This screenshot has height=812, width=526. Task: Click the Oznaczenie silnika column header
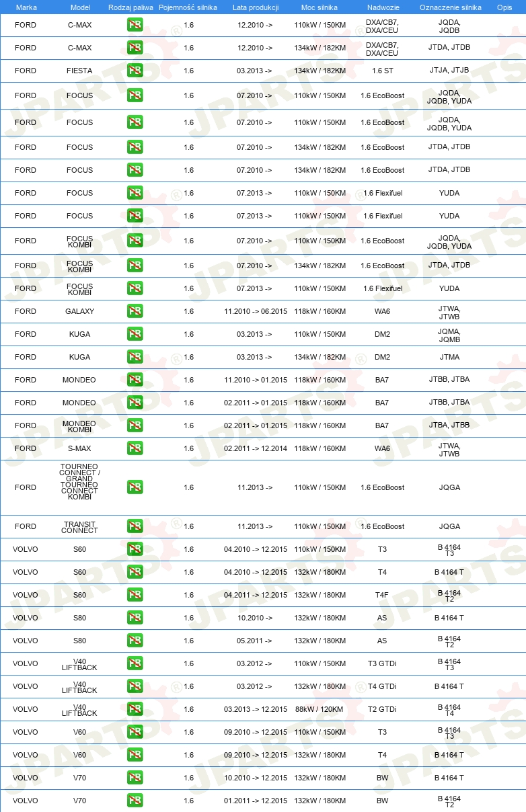(450, 7)
